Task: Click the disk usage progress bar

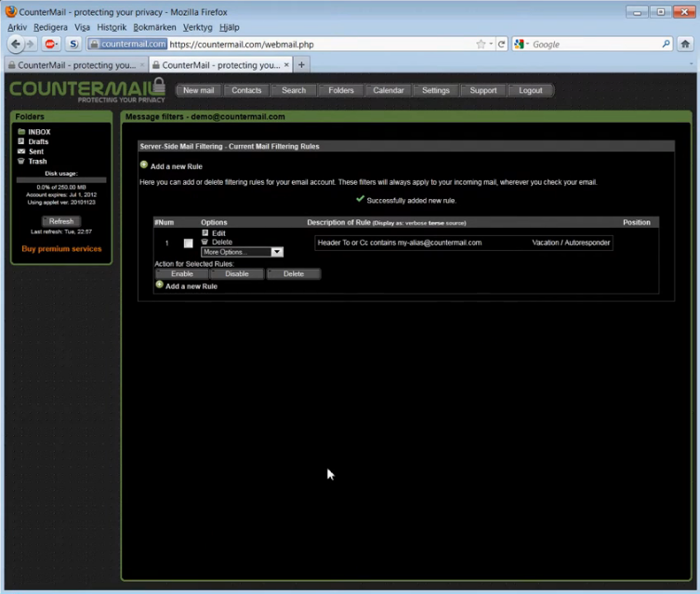Action: [x=61, y=179]
